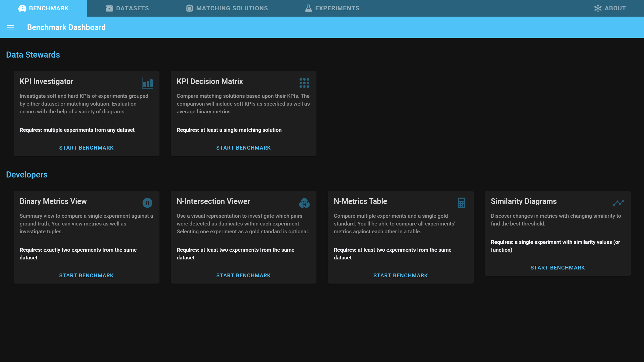The height and width of the screenshot is (362, 644).
Task: Click the KPI Decision Matrix dots grid icon
Action: pyautogui.click(x=304, y=83)
